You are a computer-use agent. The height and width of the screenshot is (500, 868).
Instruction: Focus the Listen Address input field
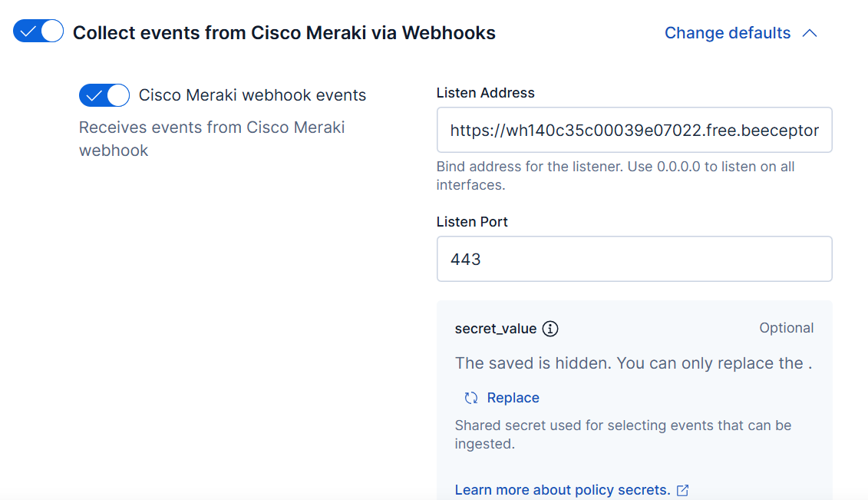634,131
